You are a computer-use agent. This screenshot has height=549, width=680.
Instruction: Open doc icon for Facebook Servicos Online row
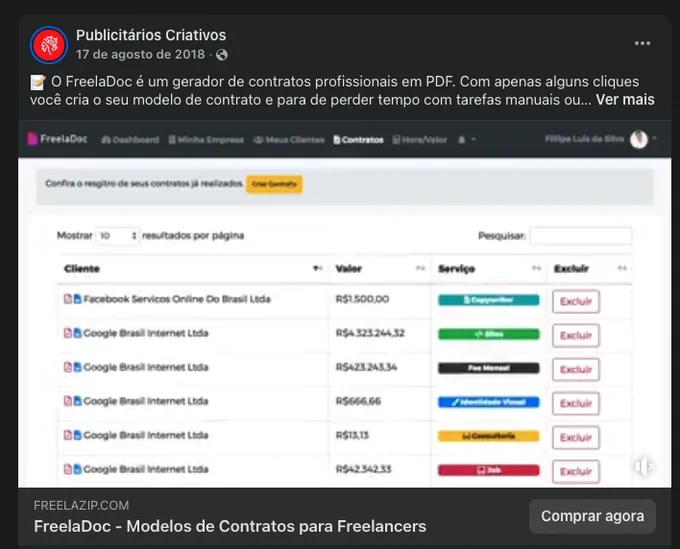(77, 299)
